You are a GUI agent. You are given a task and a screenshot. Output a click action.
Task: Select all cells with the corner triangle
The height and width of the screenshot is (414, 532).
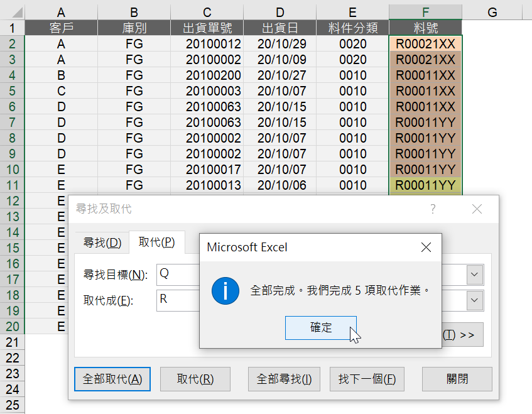tap(13, 13)
